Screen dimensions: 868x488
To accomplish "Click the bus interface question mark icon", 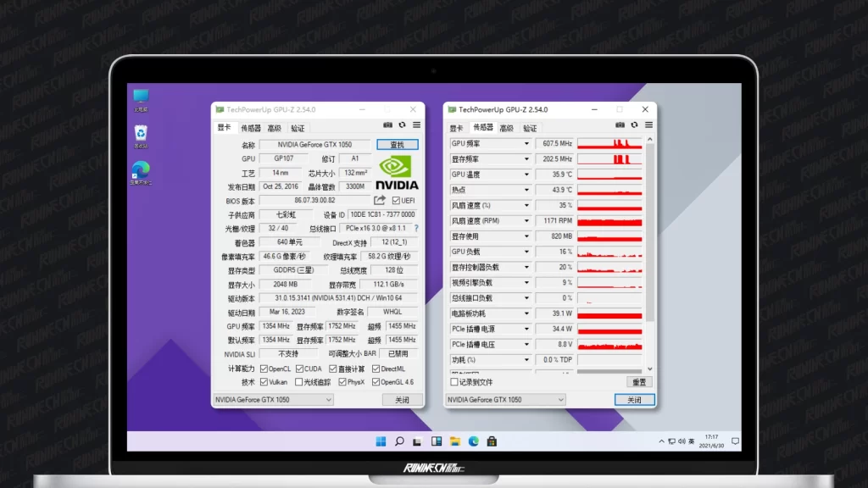I will [416, 228].
